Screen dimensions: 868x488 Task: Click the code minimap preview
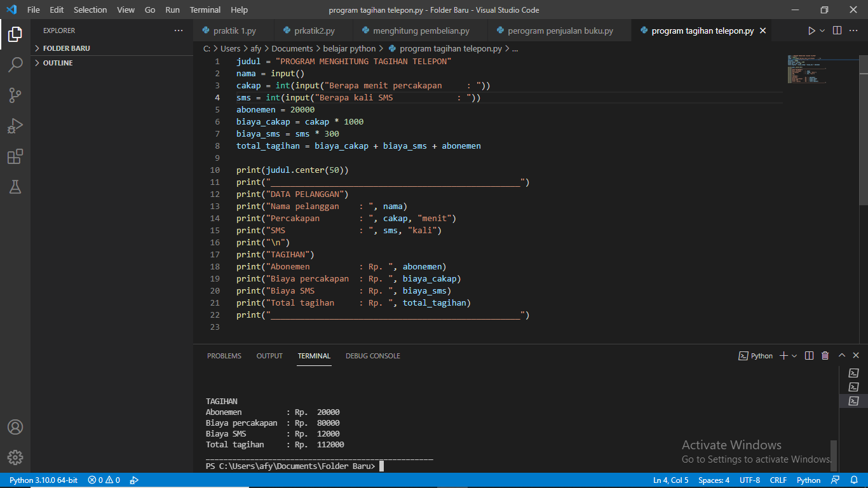pyautogui.click(x=807, y=69)
